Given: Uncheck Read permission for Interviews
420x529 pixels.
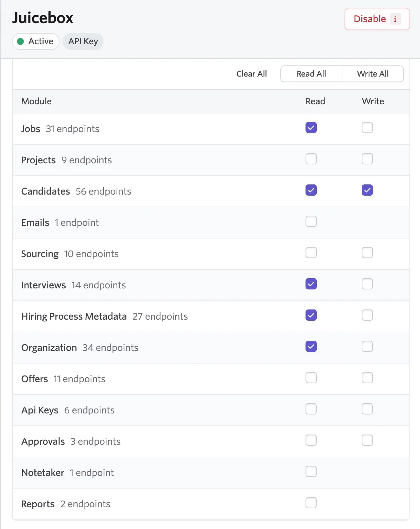Looking at the screenshot, I should [x=311, y=284].
